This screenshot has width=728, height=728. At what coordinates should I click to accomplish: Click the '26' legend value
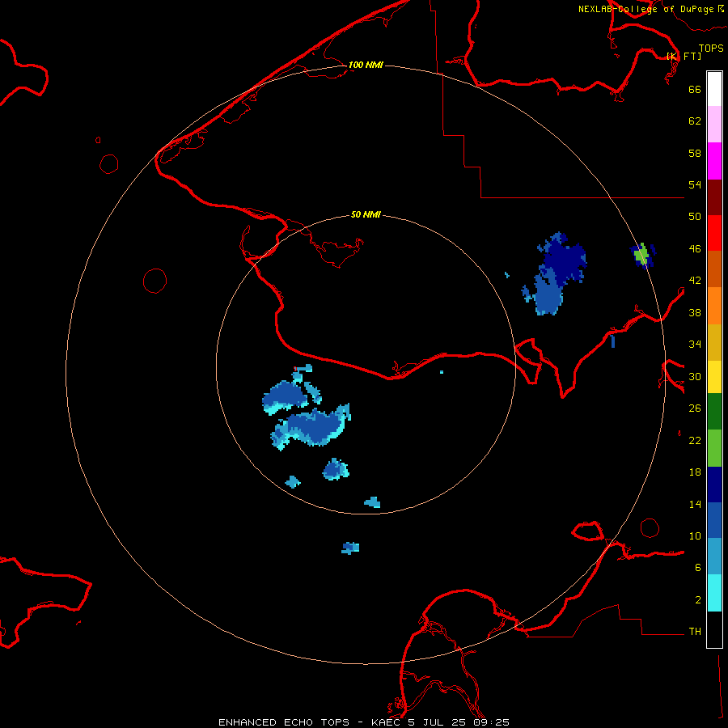[x=695, y=408]
